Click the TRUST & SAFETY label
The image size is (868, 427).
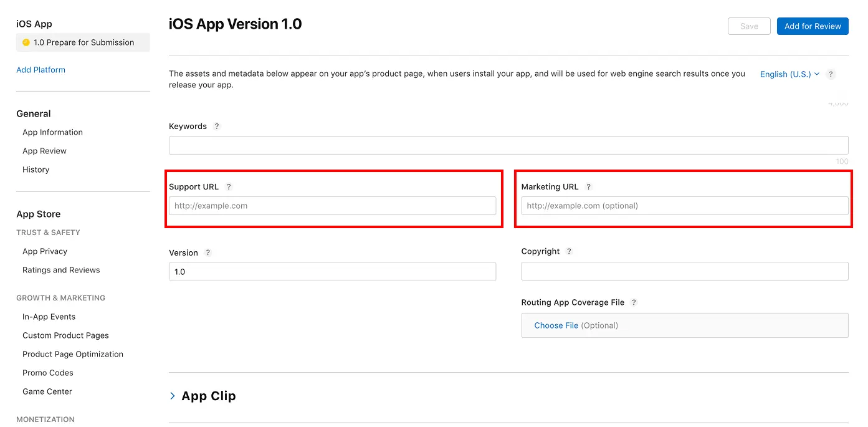(48, 233)
